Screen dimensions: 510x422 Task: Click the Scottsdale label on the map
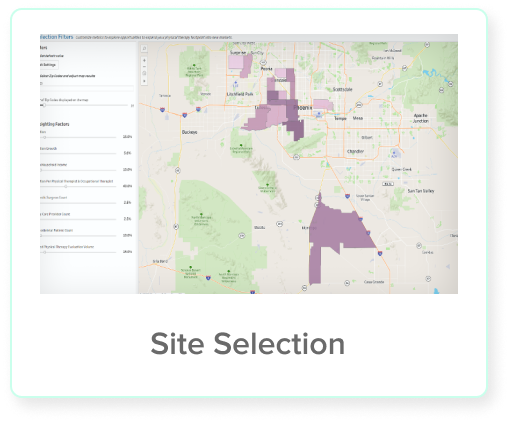pos(342,89)
